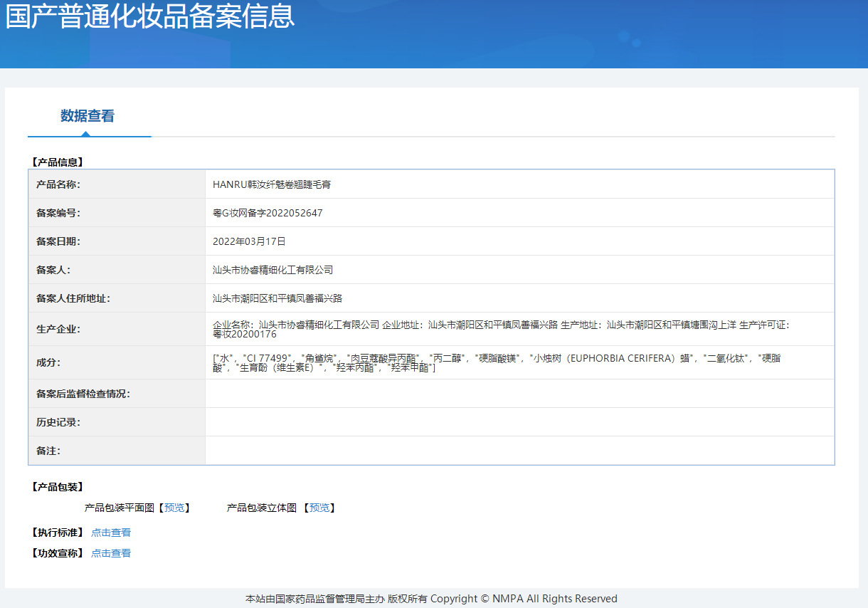The image size is (868, 608).
Task: Click the NMPA copyright footer text
Action: pyautogui.click(x=431, y=599)
